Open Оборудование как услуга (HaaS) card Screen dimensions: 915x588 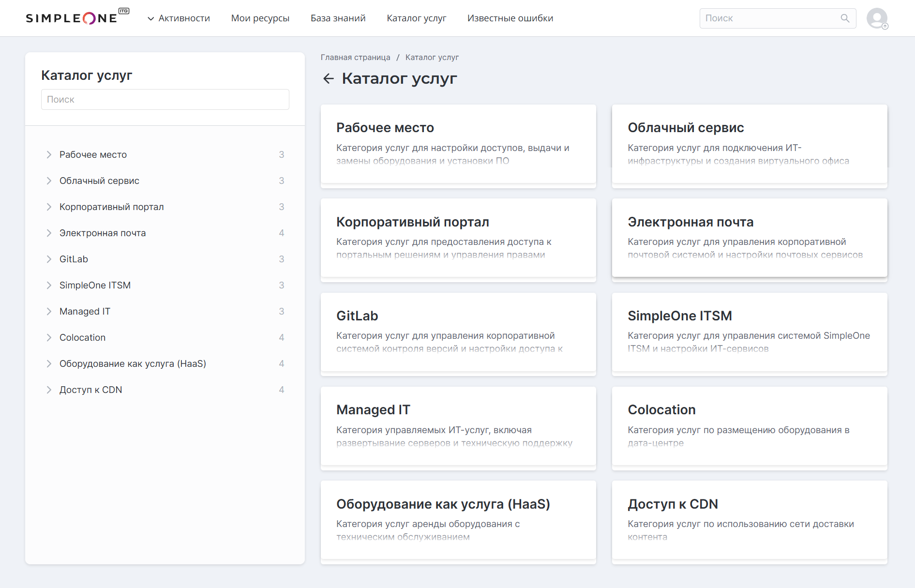pyautogui.click(x=458, y=520)
